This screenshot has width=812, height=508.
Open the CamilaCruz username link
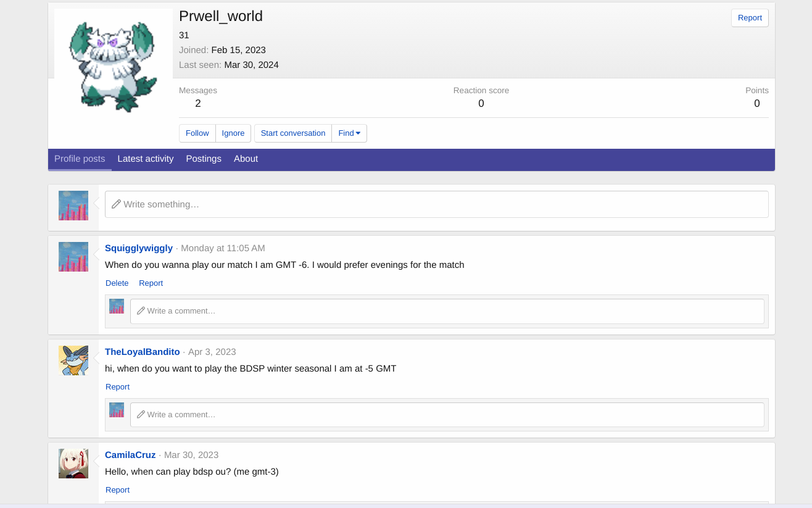point(130,455)
